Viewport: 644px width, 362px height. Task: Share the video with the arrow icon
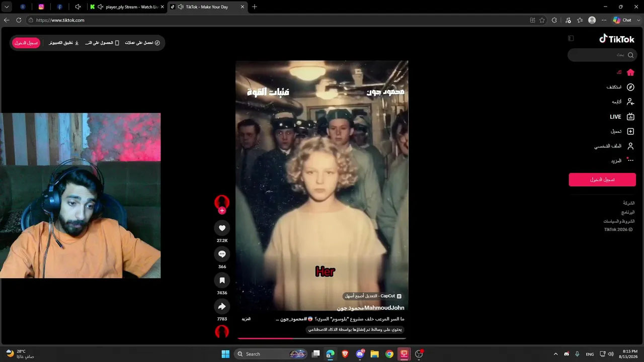(222, 307)
